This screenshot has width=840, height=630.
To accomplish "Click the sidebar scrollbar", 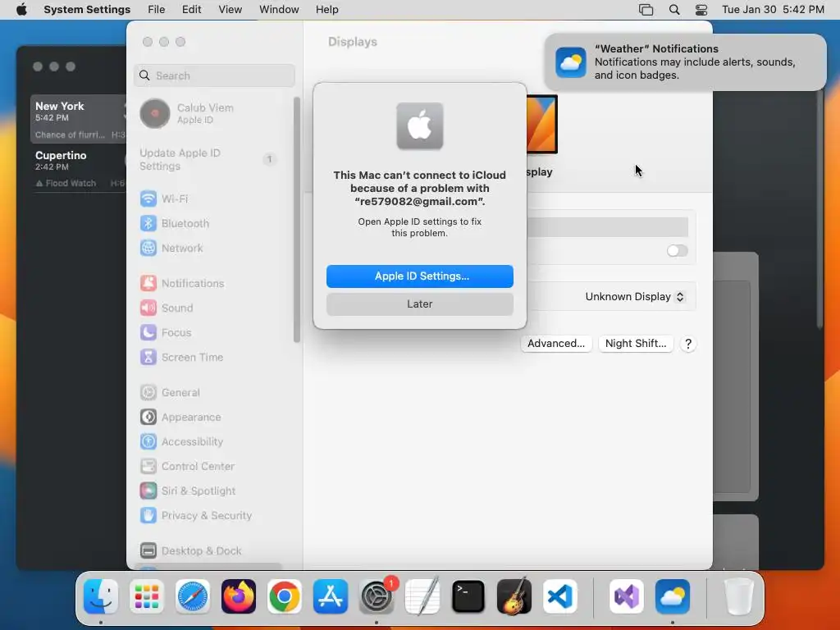I will 296,220.
